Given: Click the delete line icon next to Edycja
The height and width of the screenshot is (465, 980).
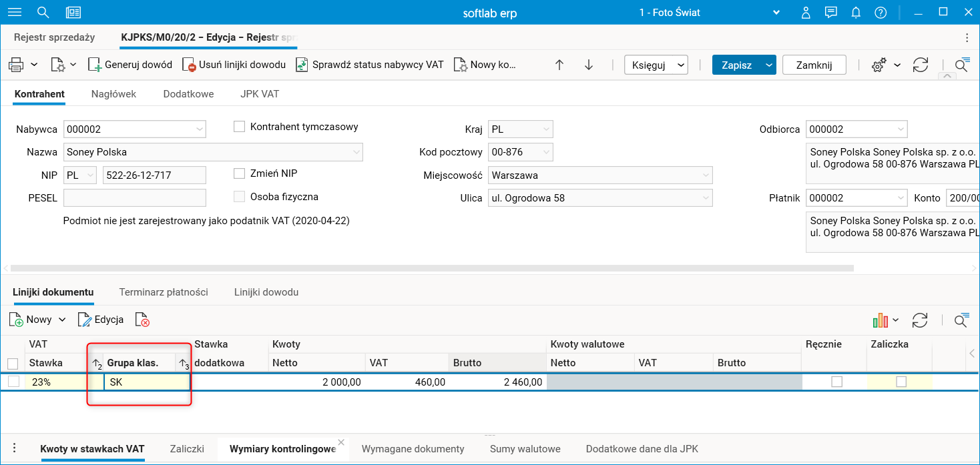Looking at the screenshot, I should 142,320.
